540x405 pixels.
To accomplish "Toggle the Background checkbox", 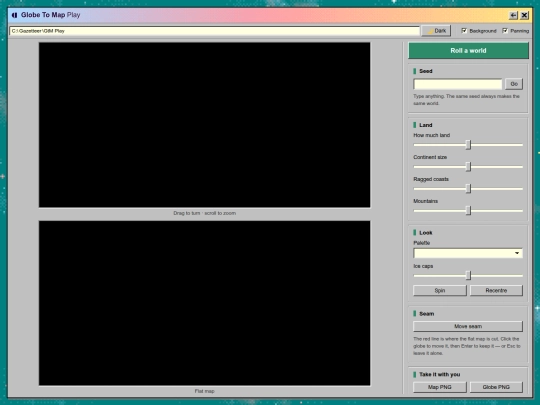I will (464, 31).
